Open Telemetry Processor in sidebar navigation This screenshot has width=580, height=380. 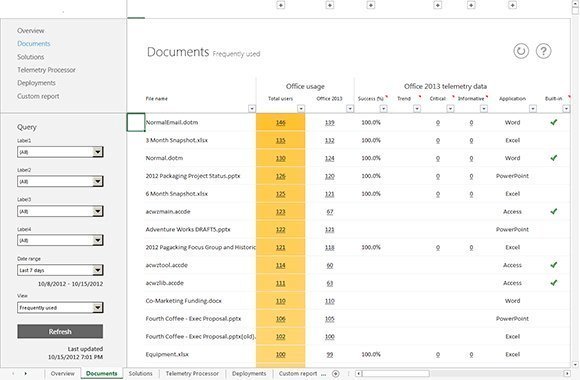pyautogui.click(x=46, y=70)
